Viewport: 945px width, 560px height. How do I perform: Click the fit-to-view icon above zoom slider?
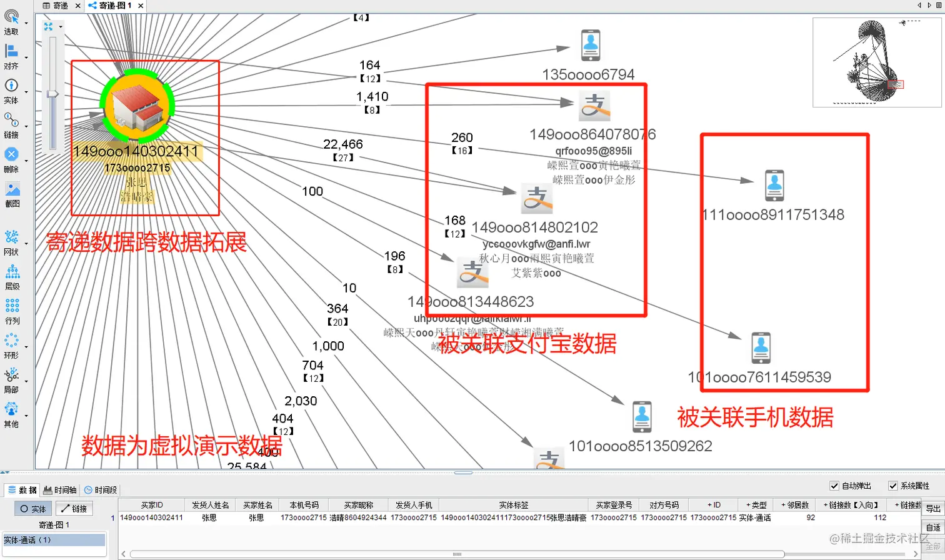point(49,27)
